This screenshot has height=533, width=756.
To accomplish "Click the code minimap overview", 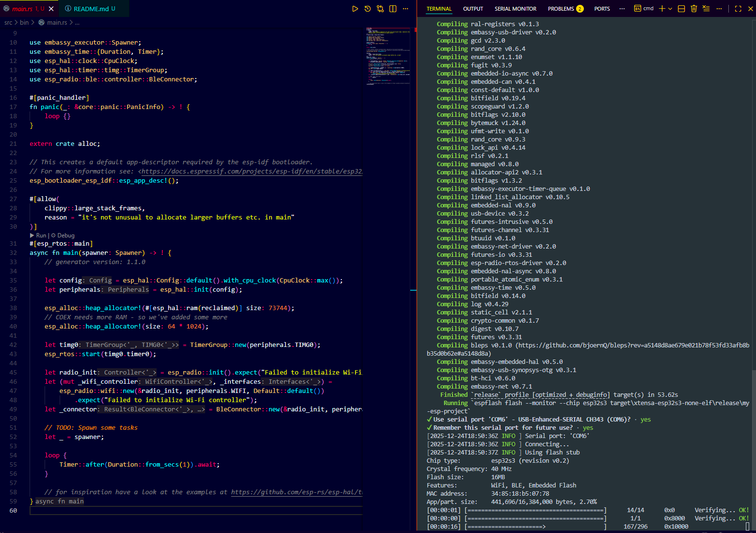I will (x=388, y=56).
